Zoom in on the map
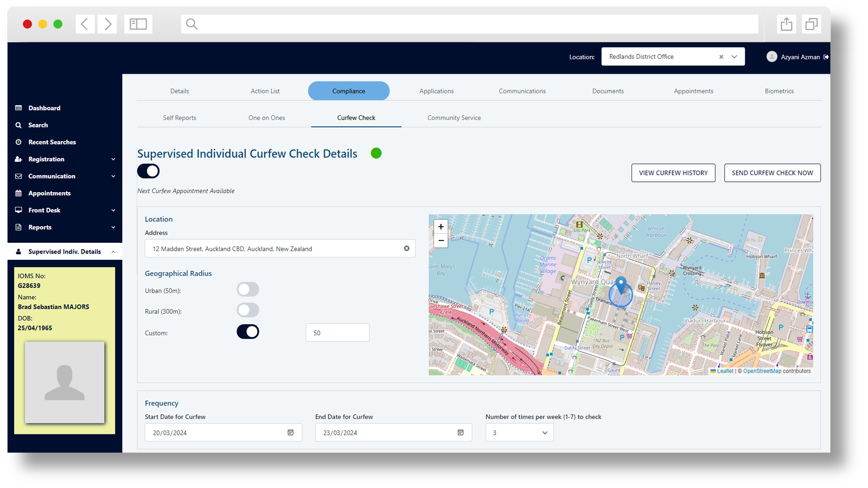868x488 pixels. tap(441, 227)
